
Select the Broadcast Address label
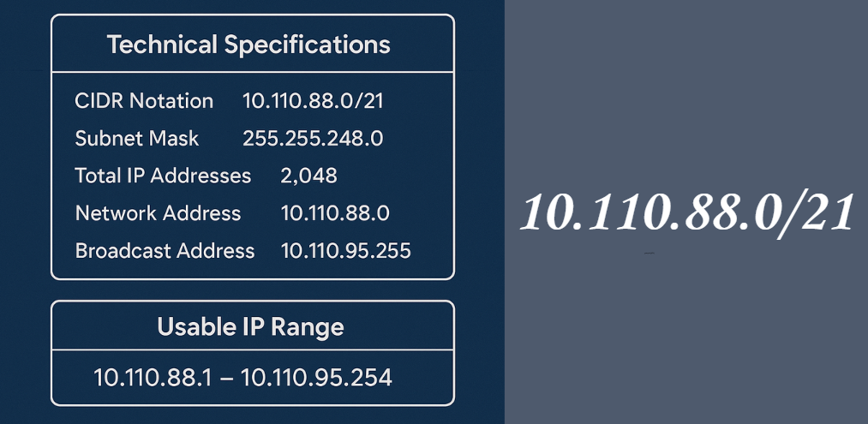(x=165, y=251)
